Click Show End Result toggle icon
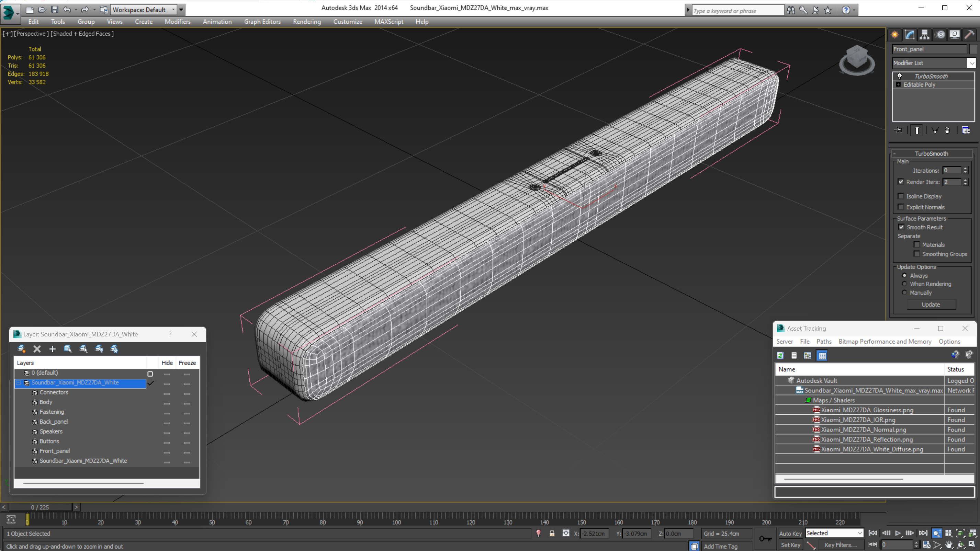The image size is (980, 551). [917, 130]
